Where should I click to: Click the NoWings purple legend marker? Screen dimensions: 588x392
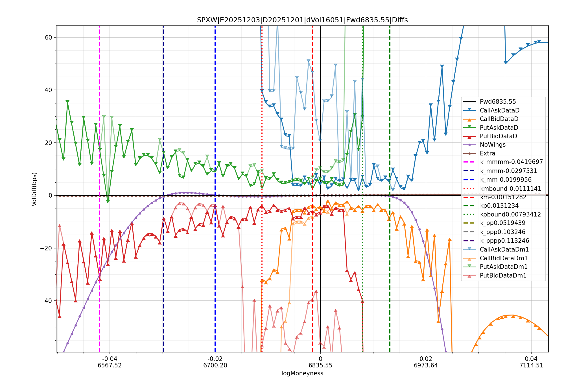(469, 145)
